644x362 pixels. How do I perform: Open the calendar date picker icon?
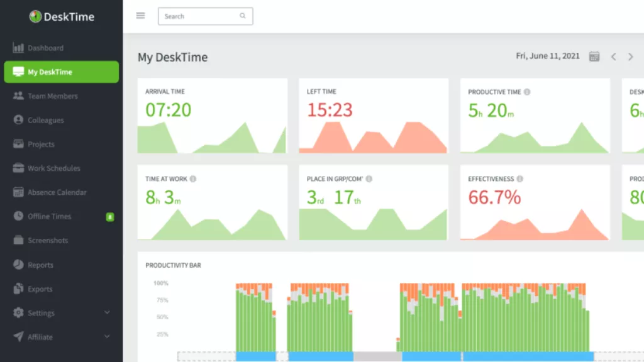pyautogui.click(x=594, y=56)
